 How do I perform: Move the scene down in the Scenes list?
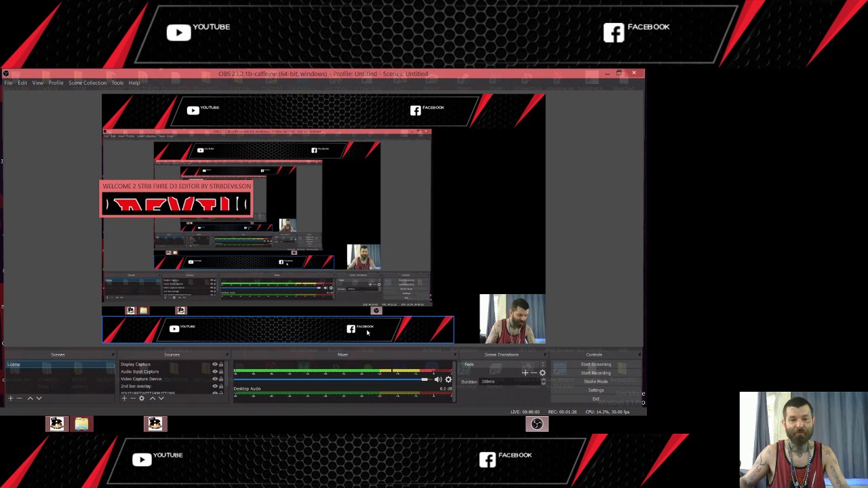point(39,399)
